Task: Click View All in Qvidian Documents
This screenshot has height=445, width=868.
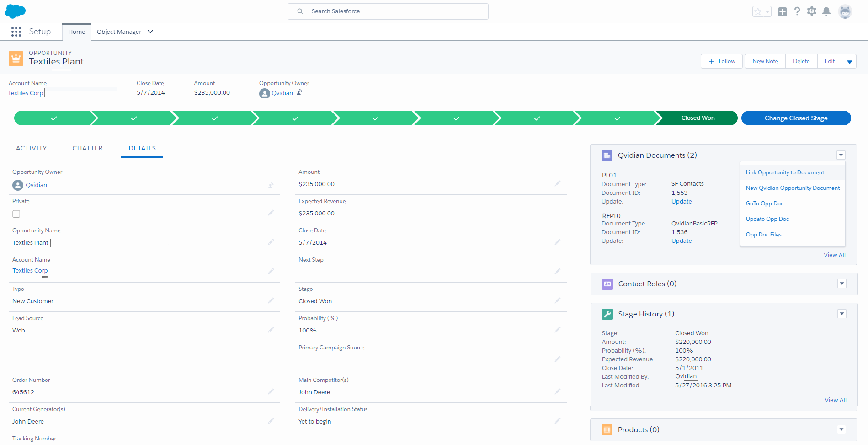Action: (x=835, y=255)
